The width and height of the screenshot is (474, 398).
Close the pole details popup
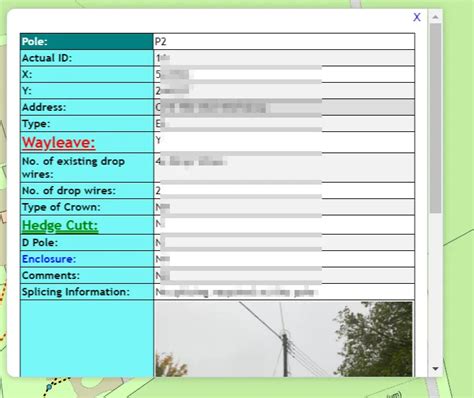click(x=417, y=17)
